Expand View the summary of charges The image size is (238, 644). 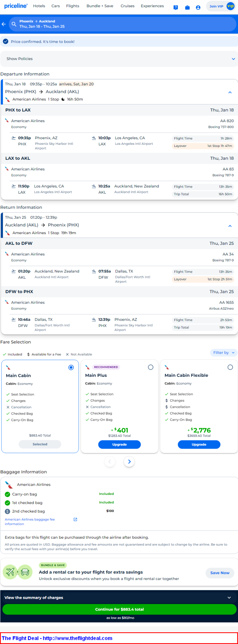click(119, 597)
